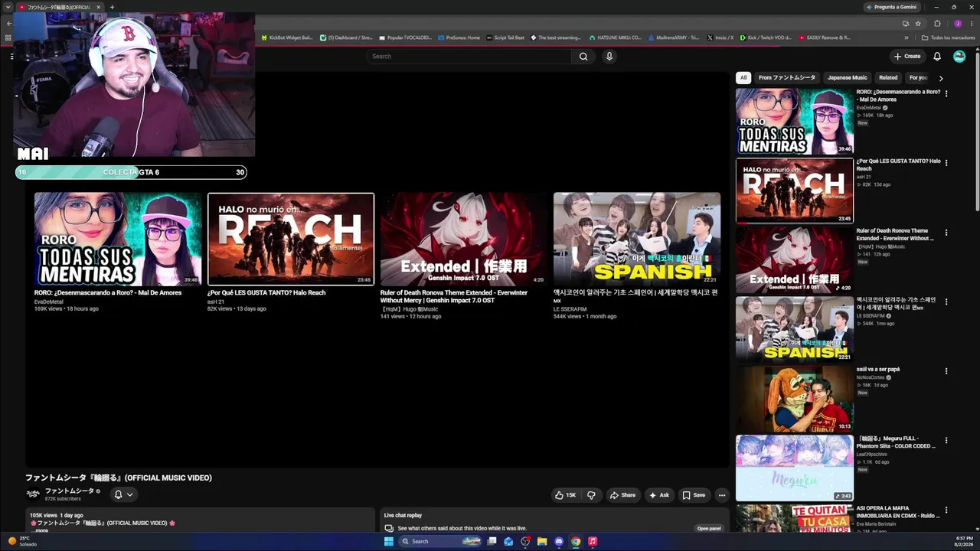Open options menu for Meguru FULL video
Image resolution: width=980 pixels, height=551 pixels.
[x=946, y=441]
